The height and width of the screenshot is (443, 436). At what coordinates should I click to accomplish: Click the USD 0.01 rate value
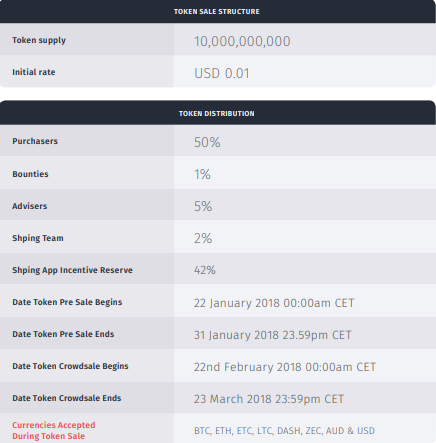[222, 73]
